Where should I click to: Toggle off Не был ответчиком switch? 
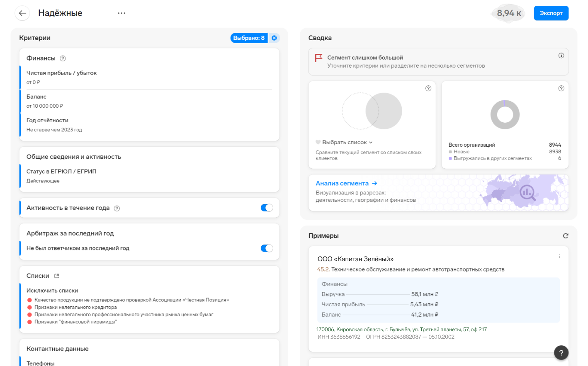click(x=267, y=248)
